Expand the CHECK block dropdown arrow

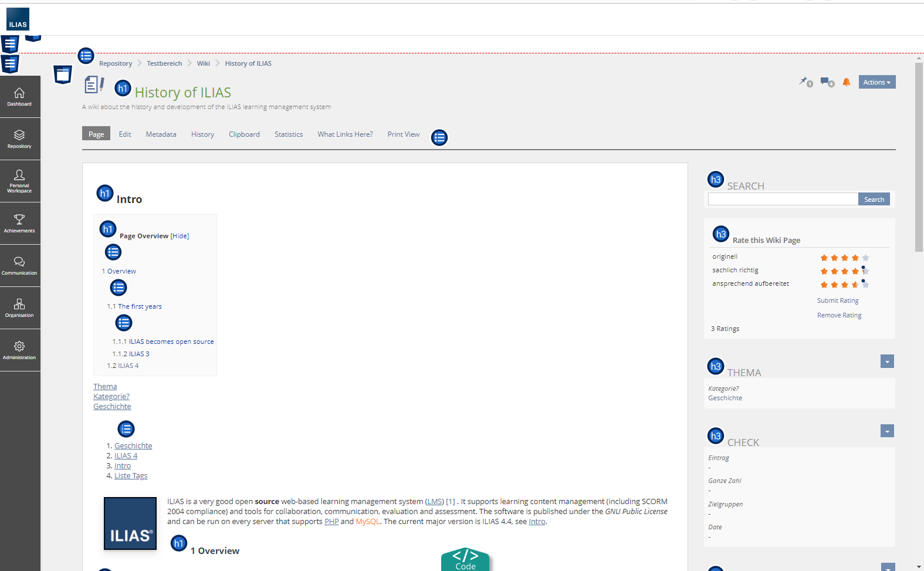click(x=886, y=431)
